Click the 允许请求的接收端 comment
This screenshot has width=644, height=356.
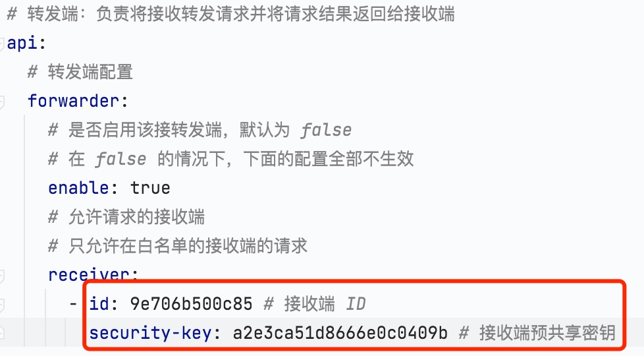click(126, 217)
